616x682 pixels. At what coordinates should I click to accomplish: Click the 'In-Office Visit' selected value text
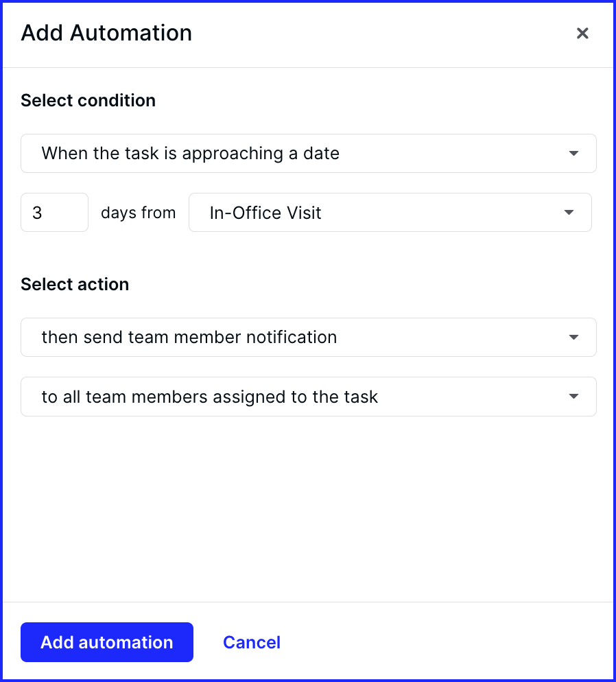[265, 213]
